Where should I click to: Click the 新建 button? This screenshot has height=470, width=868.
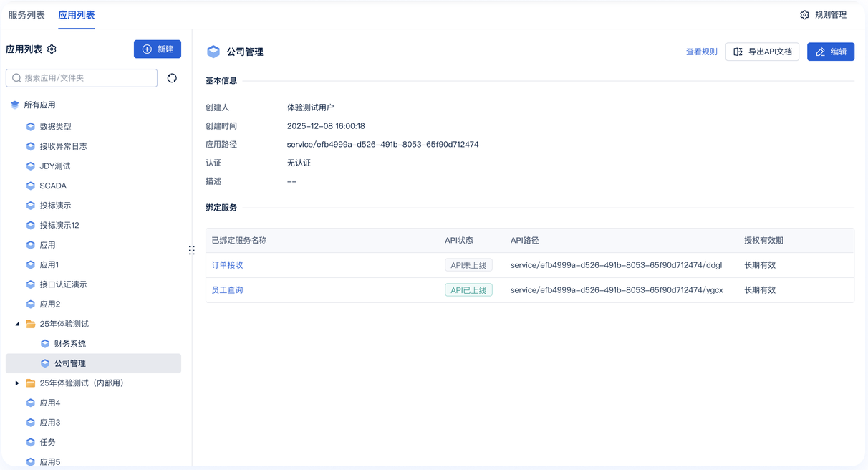158,49
